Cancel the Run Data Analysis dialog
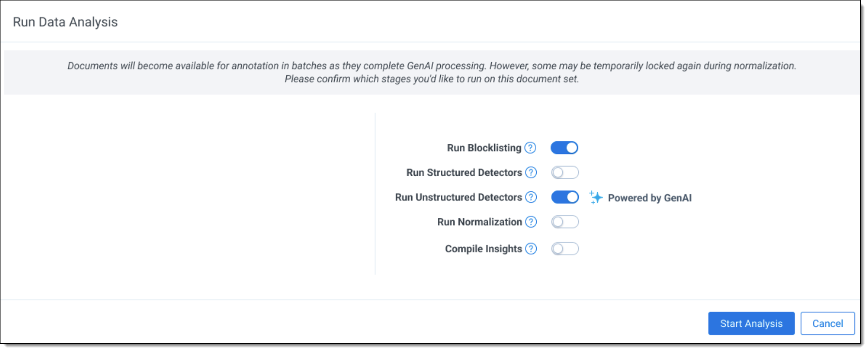 point(827,323)
